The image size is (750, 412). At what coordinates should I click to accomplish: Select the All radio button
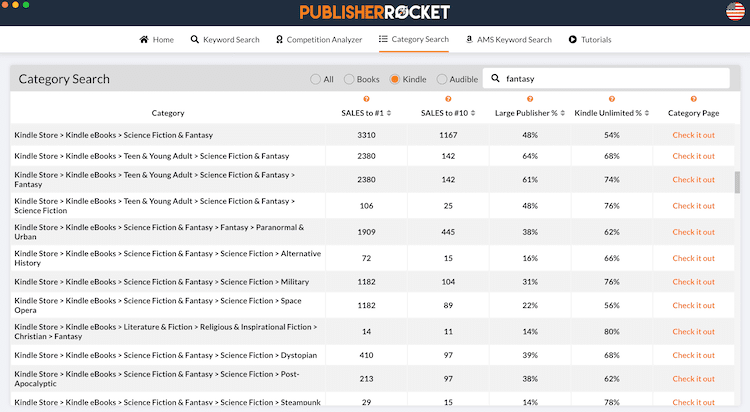[315, 79]
